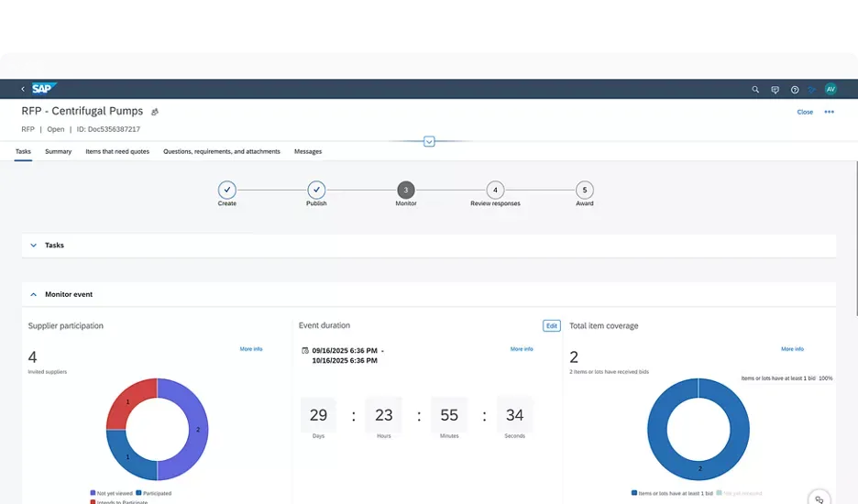Click the floating chat icon at bottom right
The image size is (858, 504).
pos(819,499)
